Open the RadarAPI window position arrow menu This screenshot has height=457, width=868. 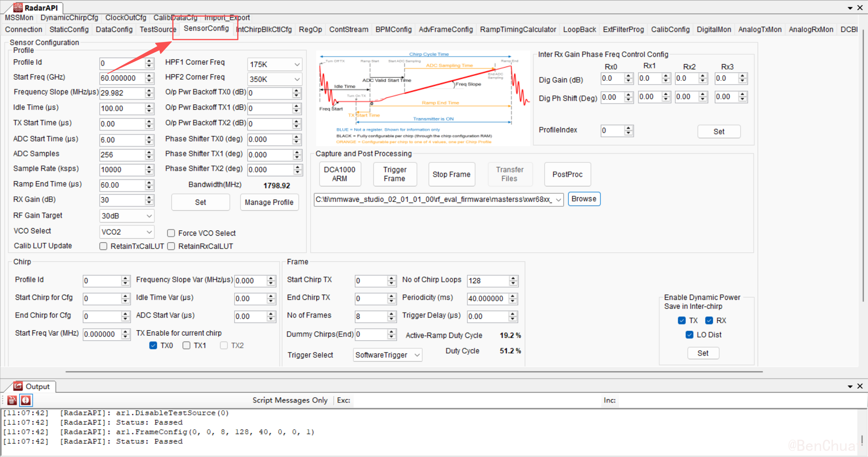850,8
